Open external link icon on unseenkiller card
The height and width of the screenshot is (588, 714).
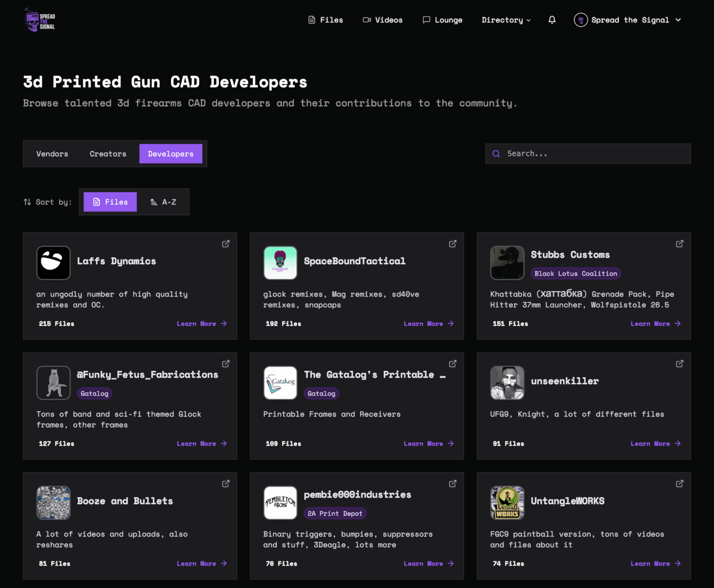click(x=680, y=364)
